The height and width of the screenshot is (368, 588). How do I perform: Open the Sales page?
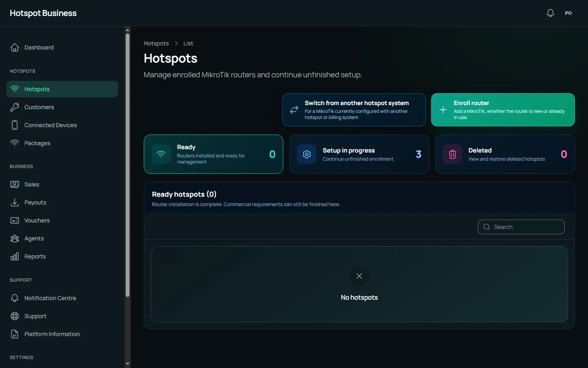tap(62, 184)
